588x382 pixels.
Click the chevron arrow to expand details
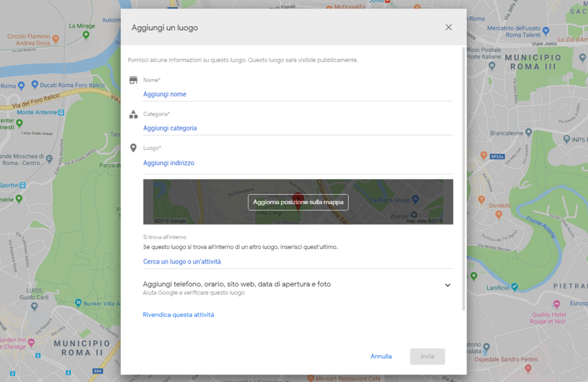click(448, 285)
